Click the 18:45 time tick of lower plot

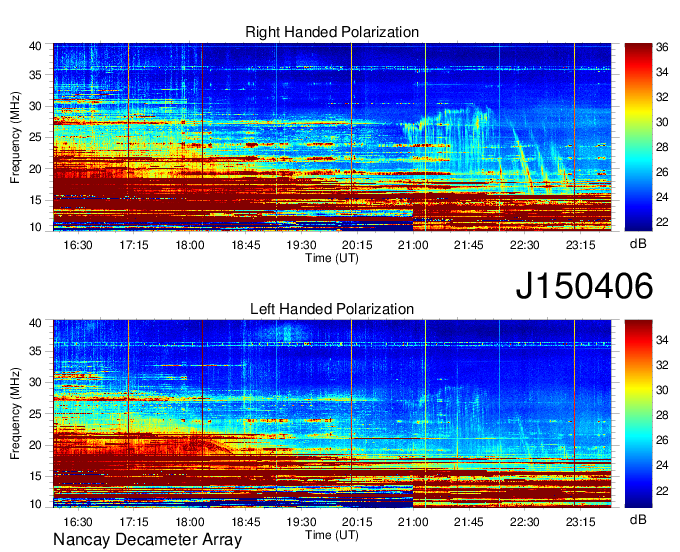[245, 522]
